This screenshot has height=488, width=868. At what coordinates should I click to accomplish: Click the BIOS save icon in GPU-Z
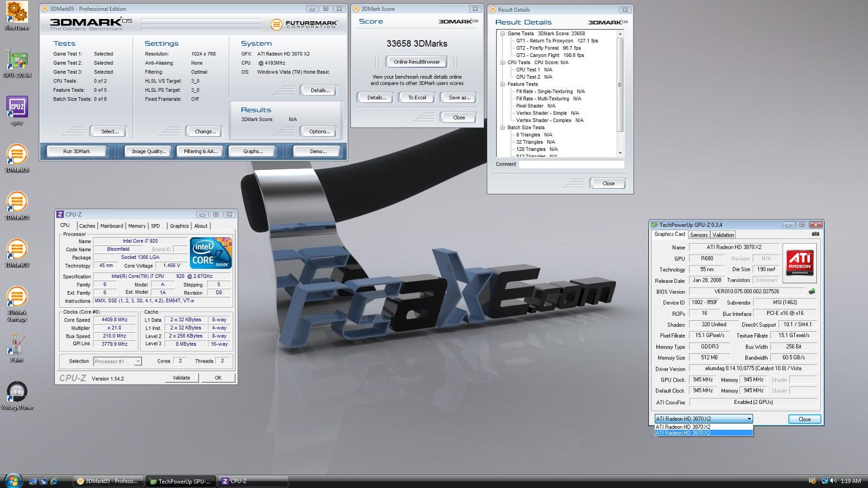[x=812, y=291]
